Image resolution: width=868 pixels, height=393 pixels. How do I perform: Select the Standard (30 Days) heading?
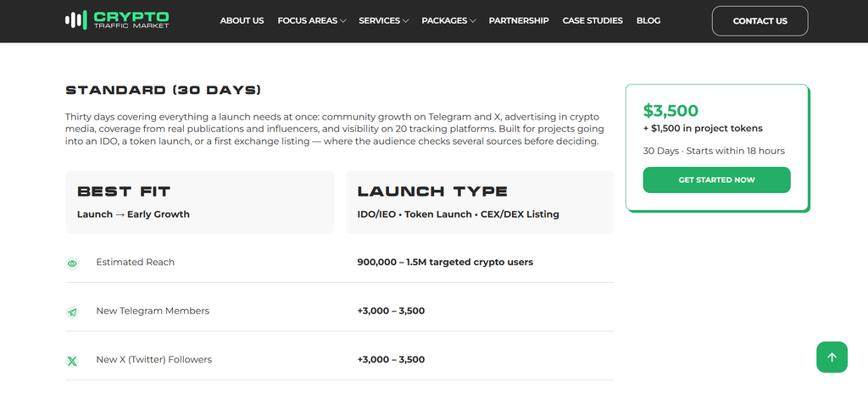click(x=164, y=91)
